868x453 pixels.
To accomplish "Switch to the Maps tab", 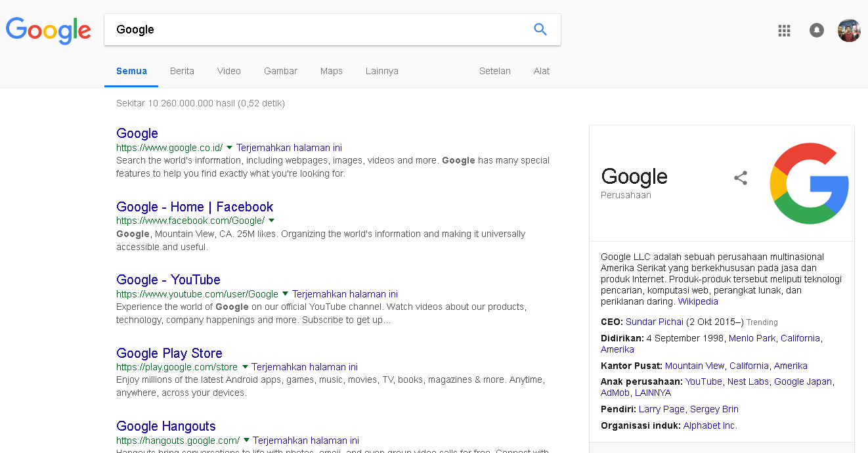I will (332, 71).
